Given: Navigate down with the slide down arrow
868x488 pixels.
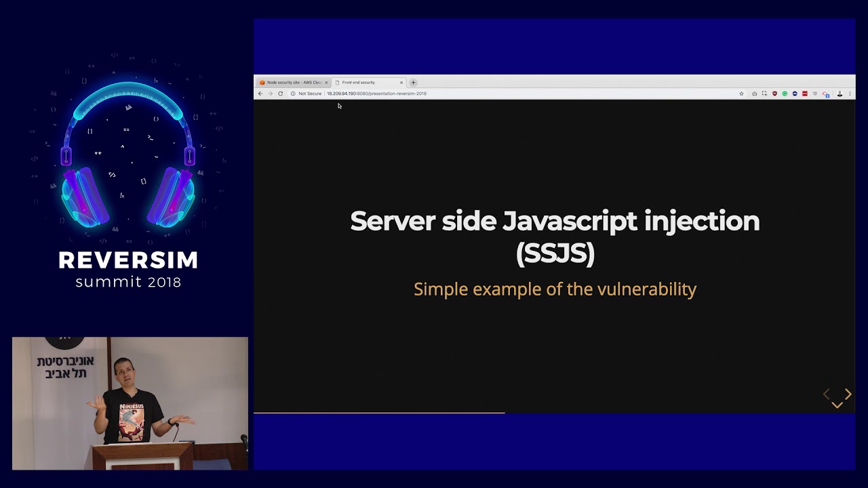Looking at the screenshot, I should click(837, 405).
